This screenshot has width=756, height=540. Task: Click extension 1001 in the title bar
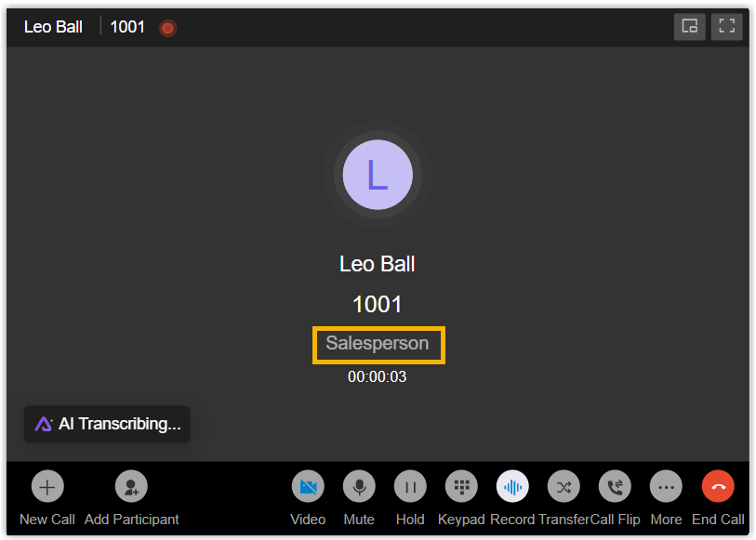point(127,27)
